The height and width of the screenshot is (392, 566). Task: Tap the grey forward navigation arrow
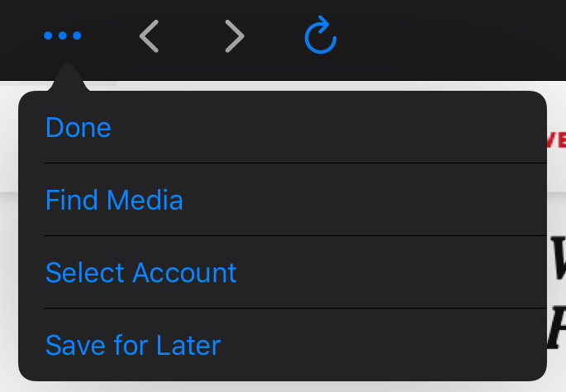click(x=235, y=36)
